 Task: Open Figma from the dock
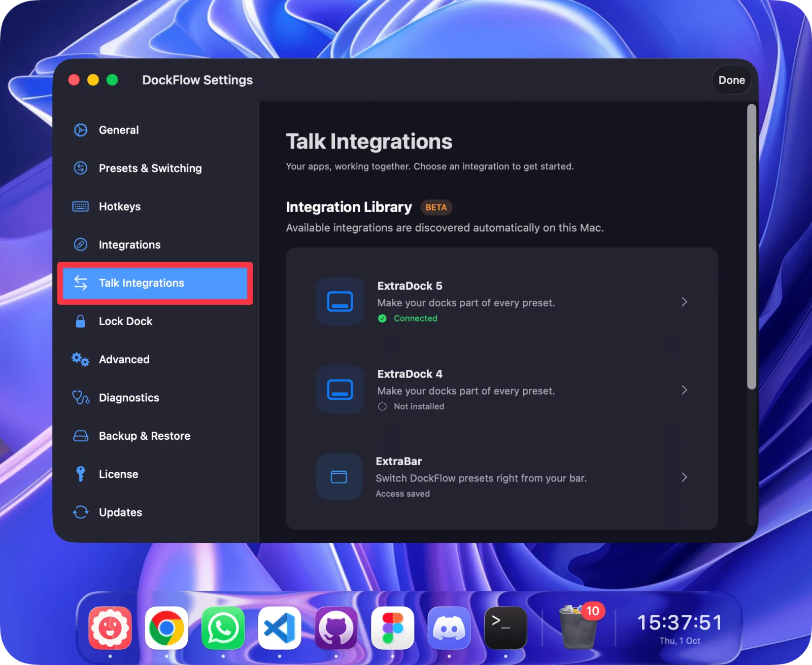[392, 628]
